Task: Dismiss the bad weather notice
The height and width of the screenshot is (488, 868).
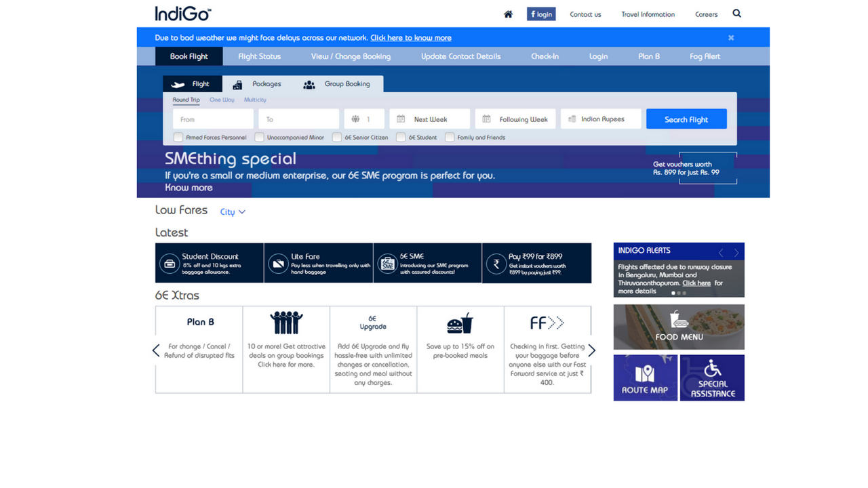Action: [731, 38]
